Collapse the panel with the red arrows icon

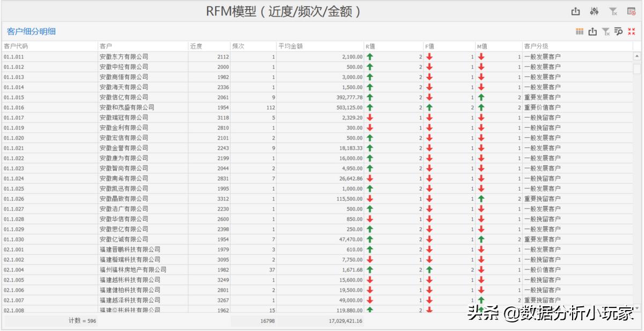[x=631, y=31]
